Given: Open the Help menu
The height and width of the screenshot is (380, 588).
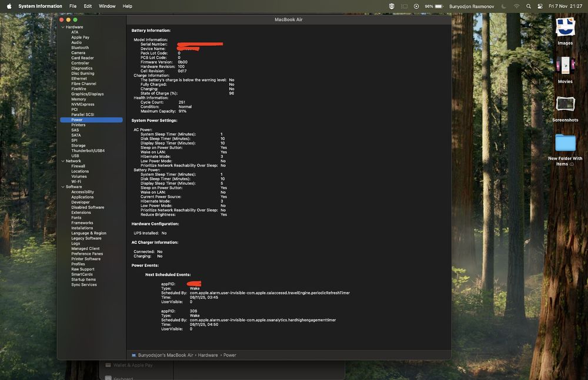Looking at the screenshot, I should click(128, 6).
